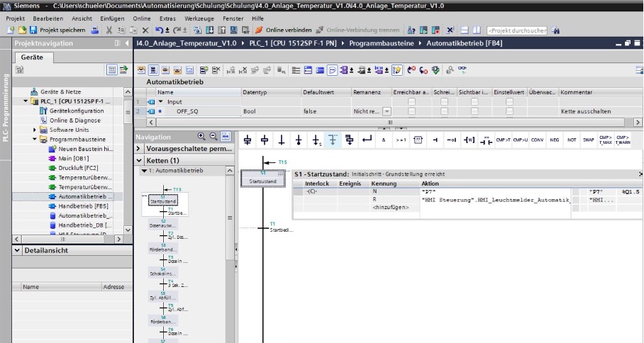Expand the Software Units tree node
Viewport: 644px width, 343px height.
click(35, 130)
